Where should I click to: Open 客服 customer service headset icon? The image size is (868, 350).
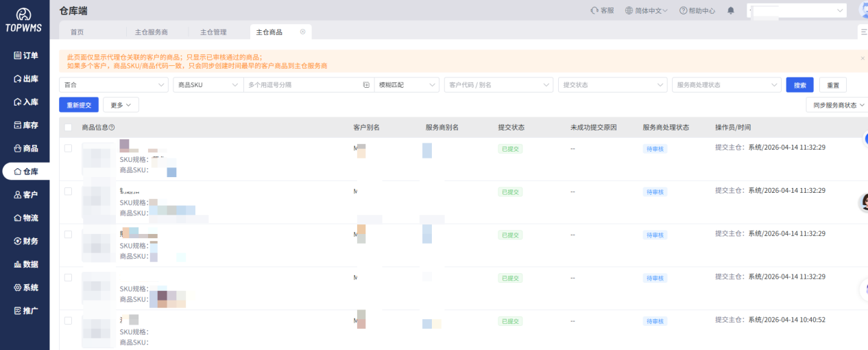(x=594, y=10)
